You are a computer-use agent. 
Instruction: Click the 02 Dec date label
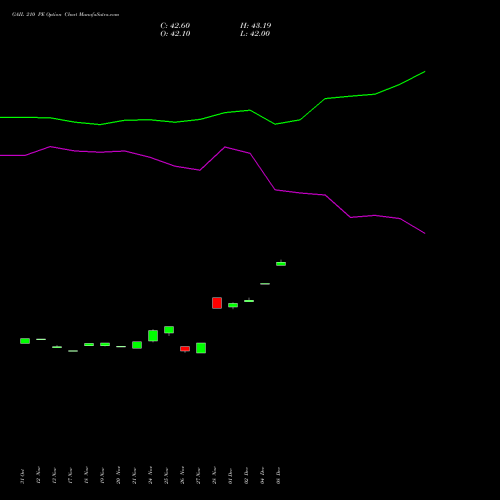coord(246,476)
